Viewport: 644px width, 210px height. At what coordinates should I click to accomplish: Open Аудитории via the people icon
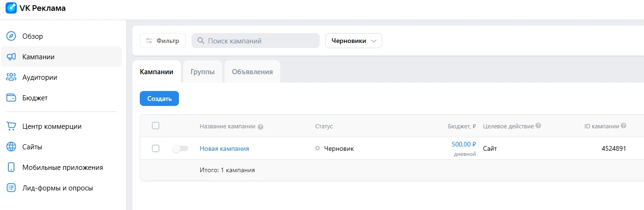(11, 77)
